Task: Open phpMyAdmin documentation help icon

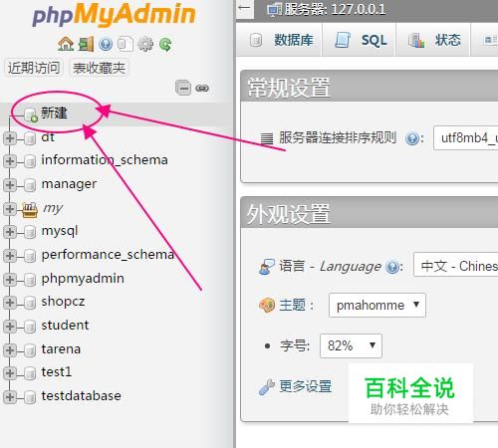Action: coord(106,44)
